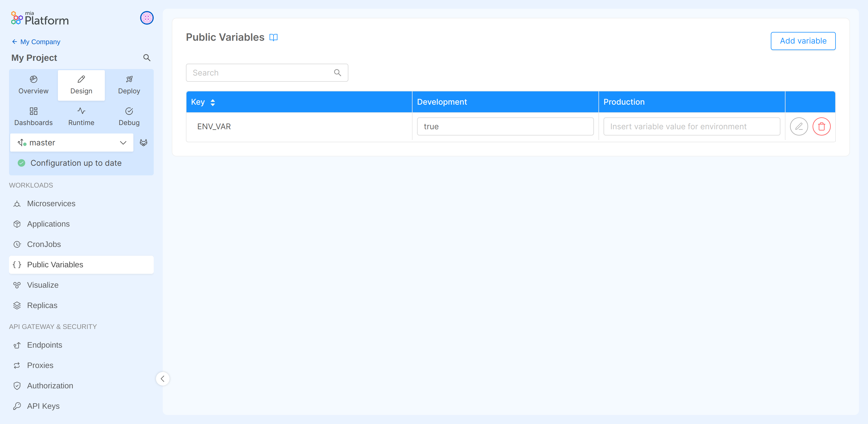Collapse the sidebar with the chevron handle
Screen dimensions: 868x424
(163, 378)
